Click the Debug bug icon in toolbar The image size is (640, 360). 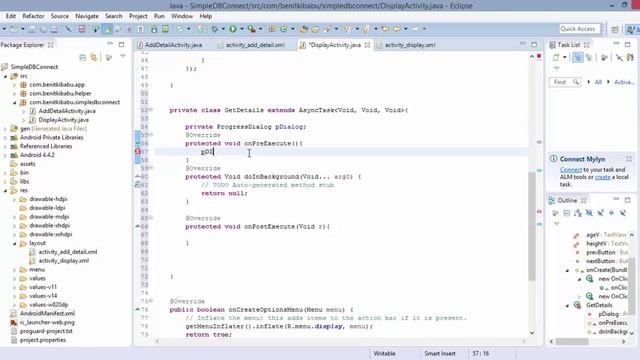tap(215, 29)
